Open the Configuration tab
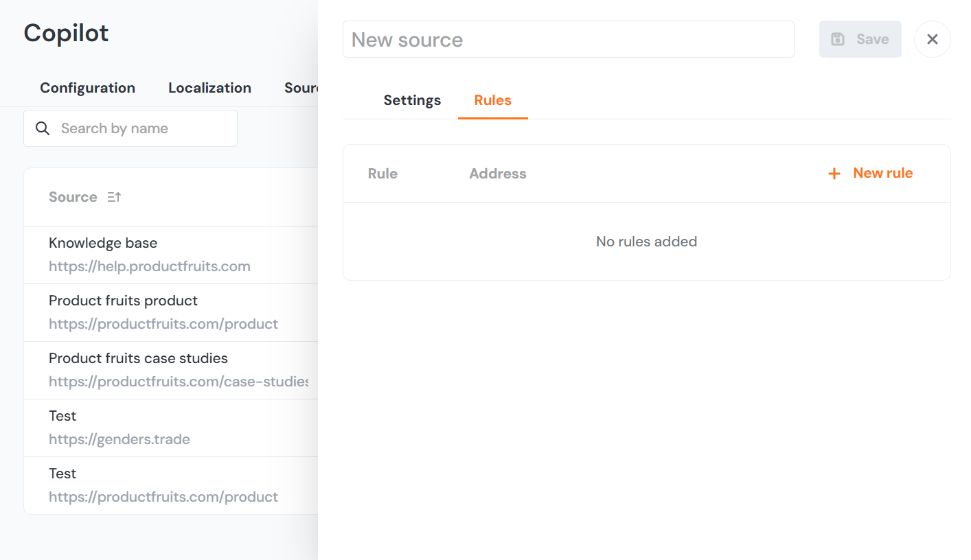This screenshot has width=971, height=560. [x=87, y=88]
